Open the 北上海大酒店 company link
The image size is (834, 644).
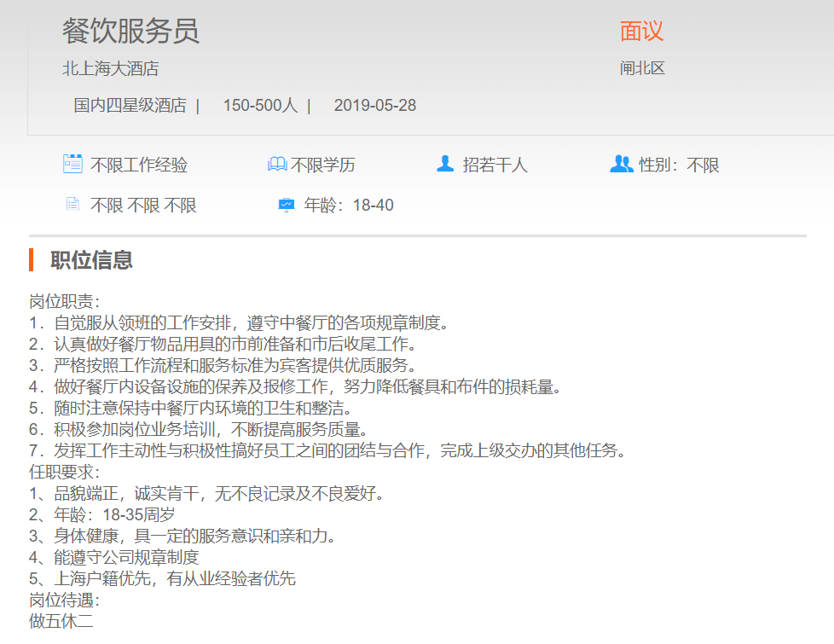pos(110,69)
